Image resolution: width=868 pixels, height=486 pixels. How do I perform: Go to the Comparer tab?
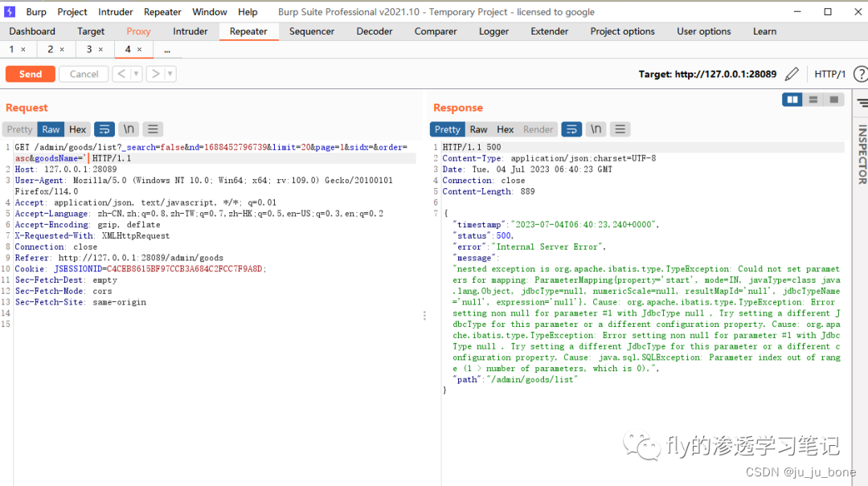(x=436, y=31)
